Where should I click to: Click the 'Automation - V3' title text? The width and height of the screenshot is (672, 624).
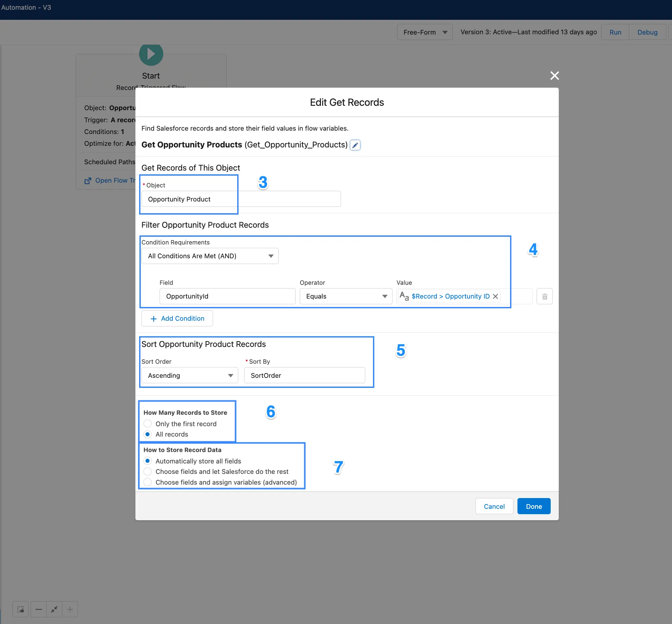26,7
